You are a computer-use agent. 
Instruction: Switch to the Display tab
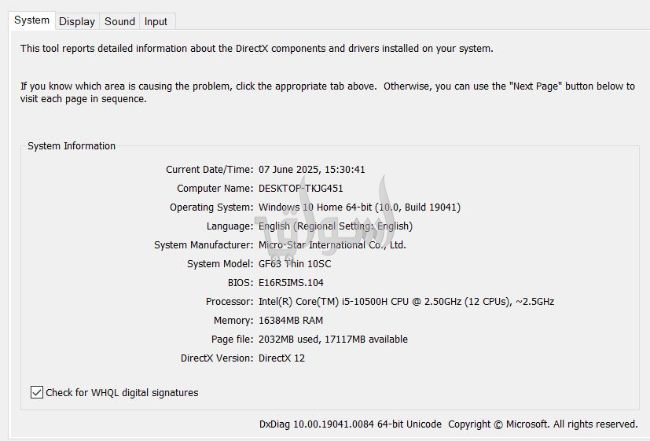(x=77, y=22)
